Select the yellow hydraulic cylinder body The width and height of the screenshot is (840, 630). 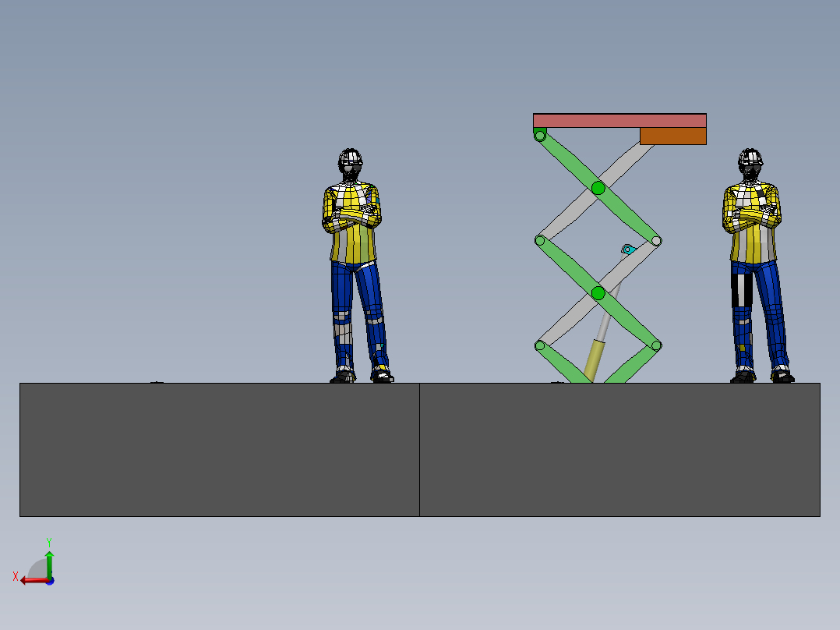594,361
